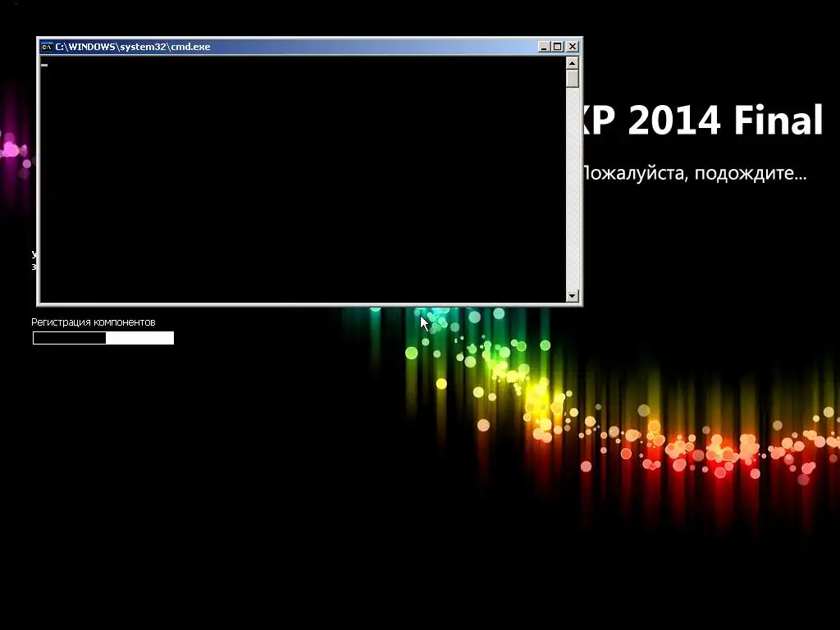Click the cmd scrollbar down arrow
Screen dimensions: 840x630
(x=572, y=295)
